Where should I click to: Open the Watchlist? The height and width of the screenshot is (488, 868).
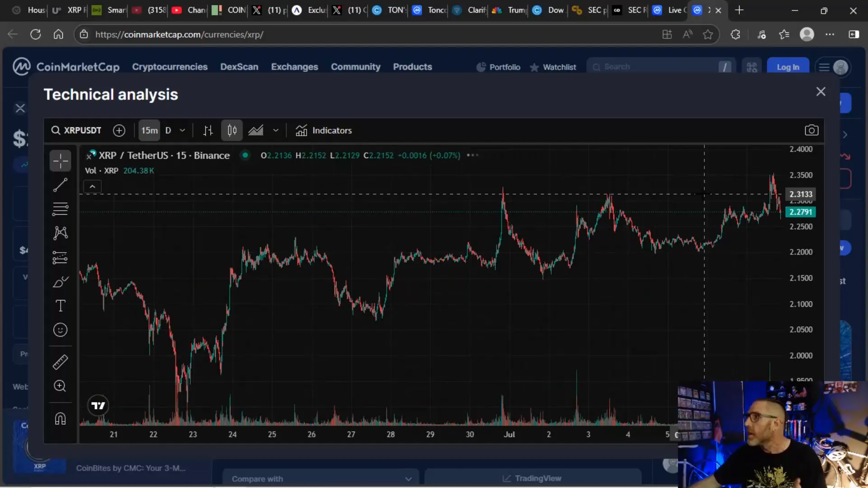553,67
